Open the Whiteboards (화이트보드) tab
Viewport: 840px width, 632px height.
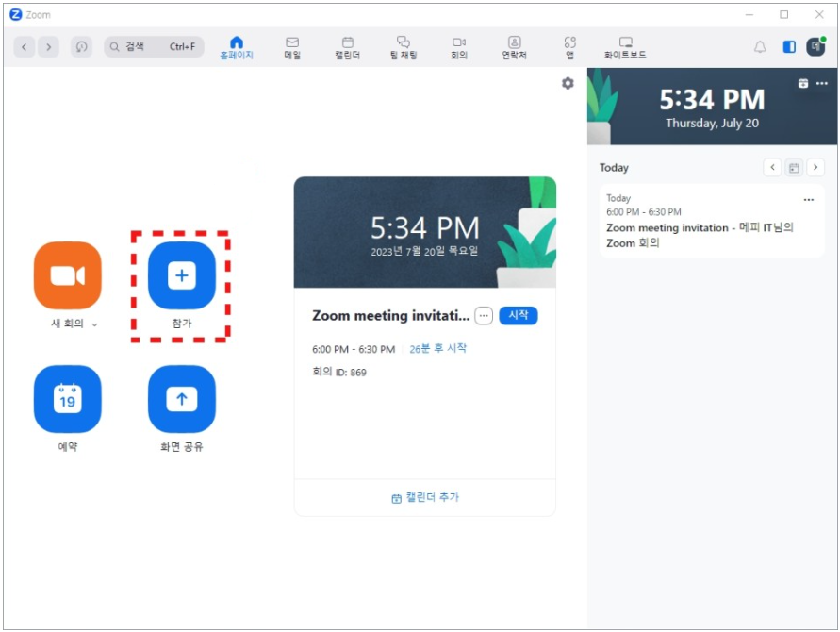point(625,48)
